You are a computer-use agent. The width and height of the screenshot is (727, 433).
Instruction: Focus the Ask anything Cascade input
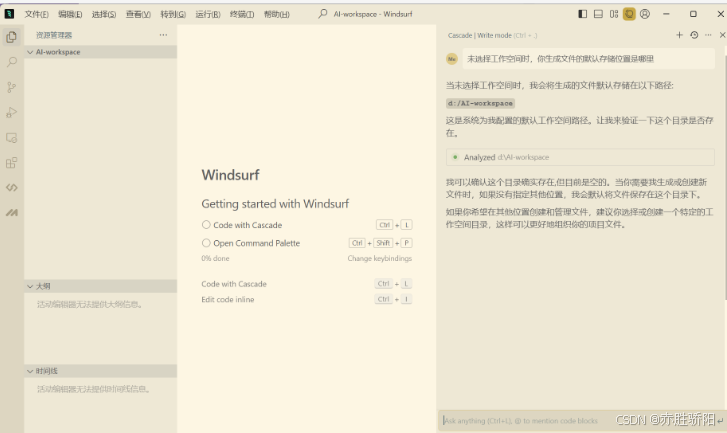582,421
